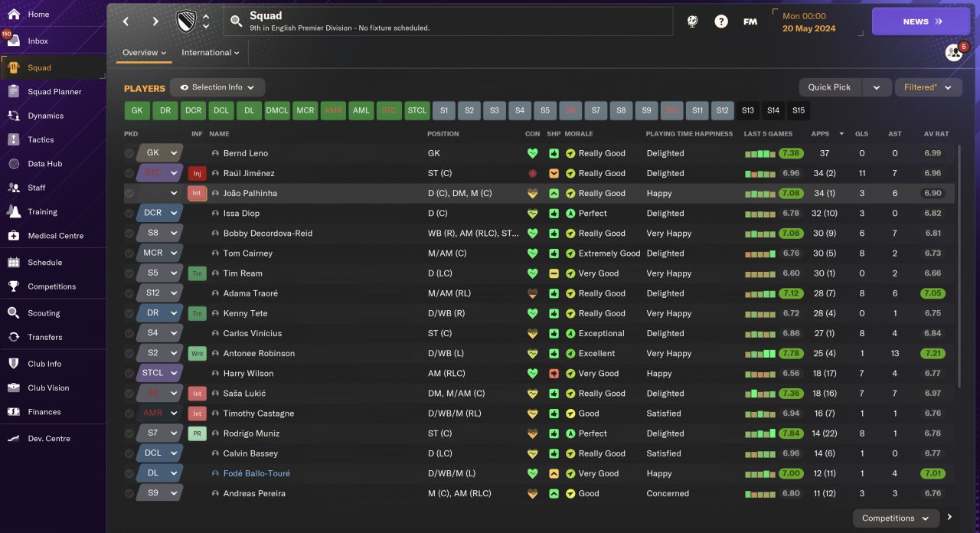Open Fodé Ballo-Touré's player profile
980x533 pixels.
(x=256, y=473)
